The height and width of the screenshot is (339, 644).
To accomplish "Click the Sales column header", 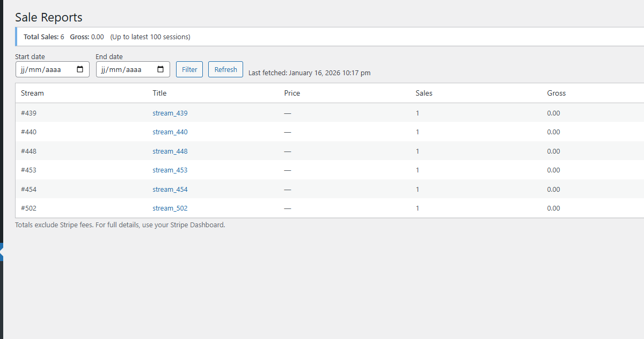I will pyautogui.click(x=424, y=93).
